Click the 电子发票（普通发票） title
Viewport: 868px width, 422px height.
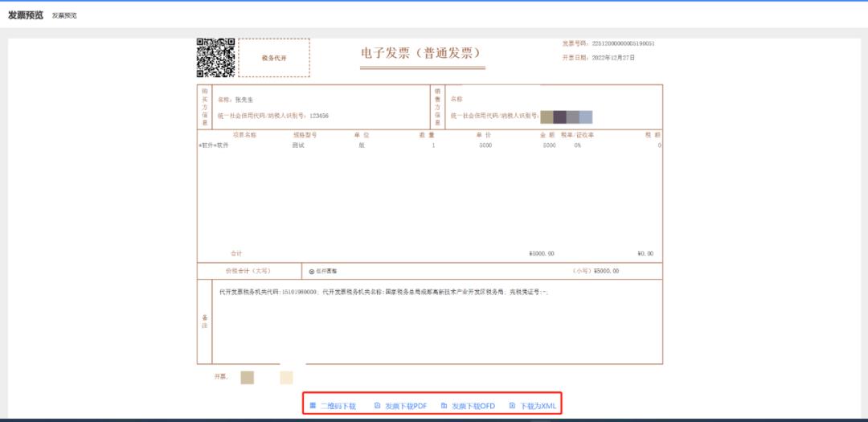click(x=420, y=54)
